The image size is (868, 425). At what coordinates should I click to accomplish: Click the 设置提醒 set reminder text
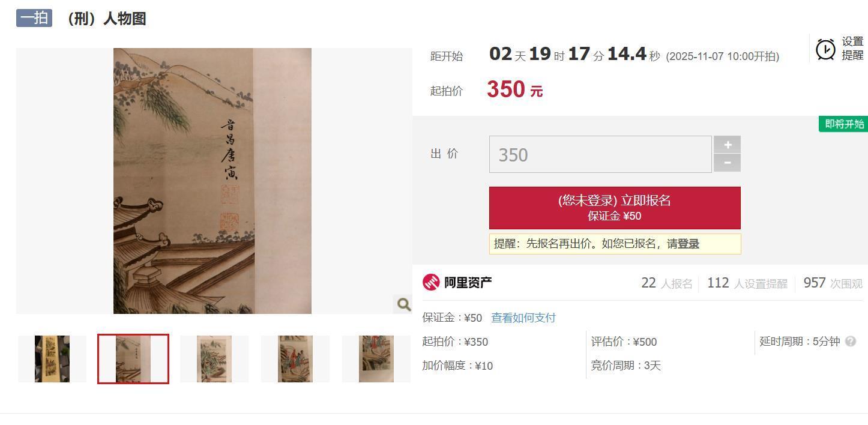pos(852,49)
